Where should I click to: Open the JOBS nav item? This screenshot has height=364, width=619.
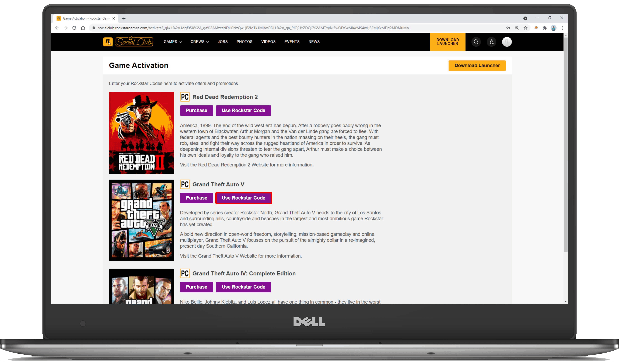(222, 42)
